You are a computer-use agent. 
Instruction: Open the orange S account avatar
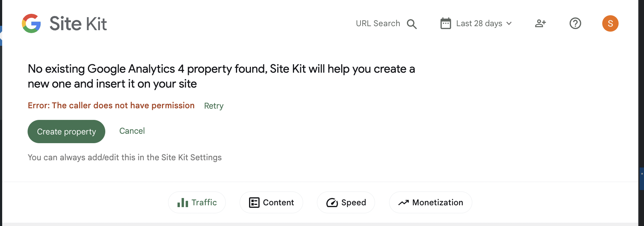[x=610, y=23]
